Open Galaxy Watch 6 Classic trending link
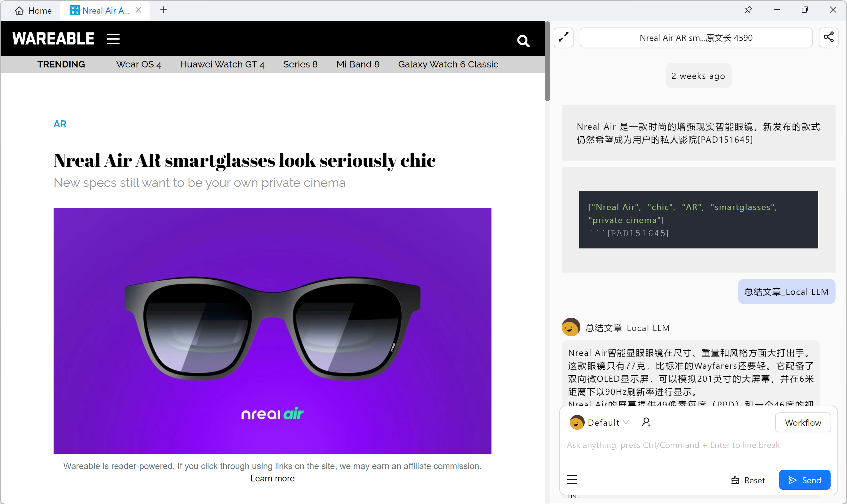Screen dimensions: 847x504 pos(448,64)
